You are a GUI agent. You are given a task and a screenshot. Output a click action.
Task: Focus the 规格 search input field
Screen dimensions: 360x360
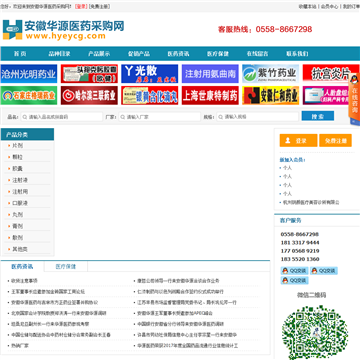click(x=257, y=117)
